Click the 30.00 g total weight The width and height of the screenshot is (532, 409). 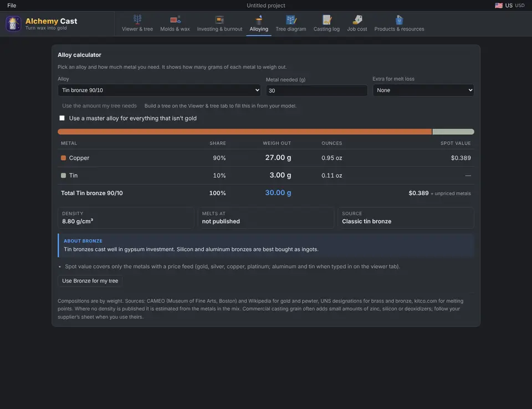click(x=278, y=193)
